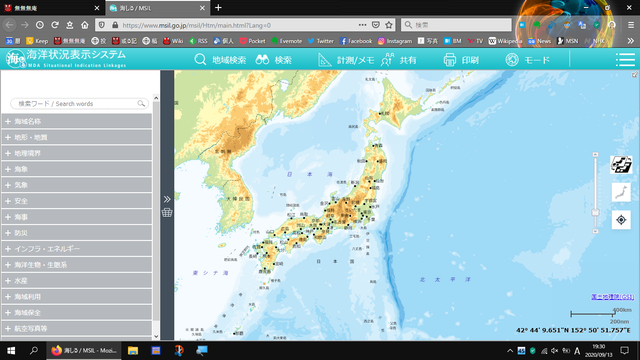Open File Explorer from the taskbar
The image size is (640, 360).
133,350
